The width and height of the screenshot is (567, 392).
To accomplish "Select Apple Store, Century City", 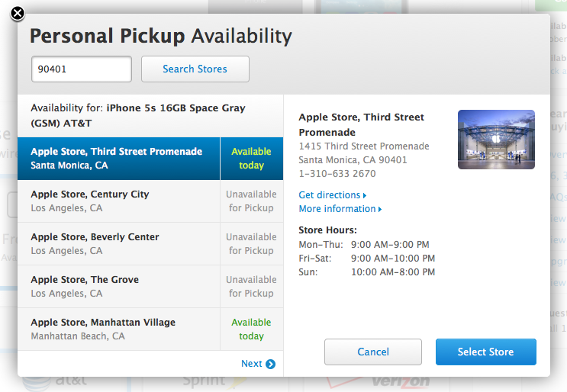I will click(118, 201).
